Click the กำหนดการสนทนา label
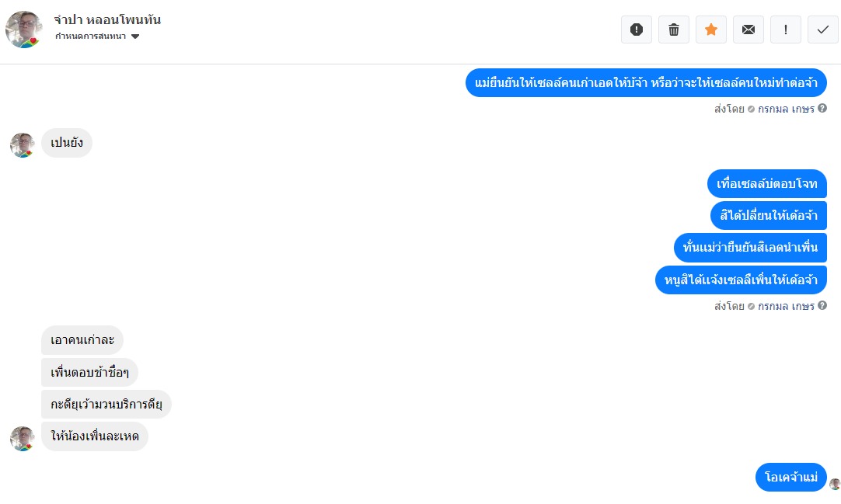Viewport: 841px width, 504px height. point(90,36)
